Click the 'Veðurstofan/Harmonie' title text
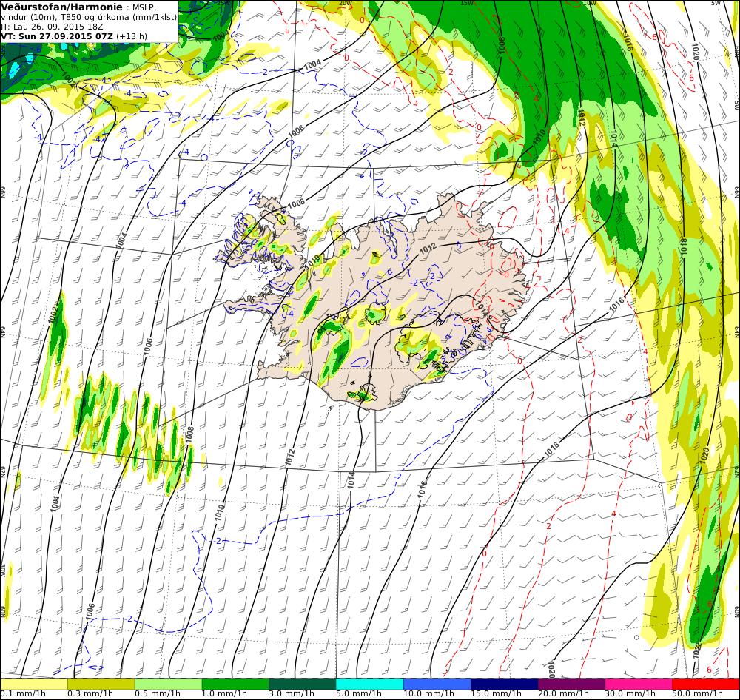The width and height of the screenshot is (740, 700). 61,7
